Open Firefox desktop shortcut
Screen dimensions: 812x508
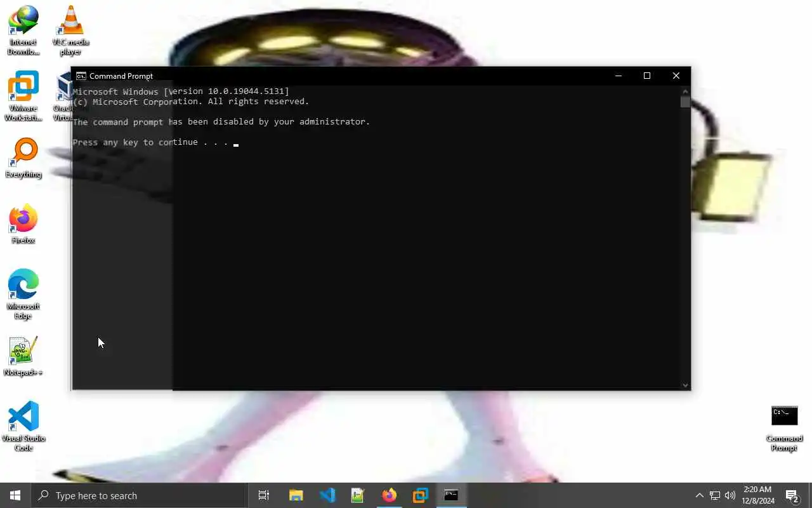pyautogui.click(x=23, y=224)
